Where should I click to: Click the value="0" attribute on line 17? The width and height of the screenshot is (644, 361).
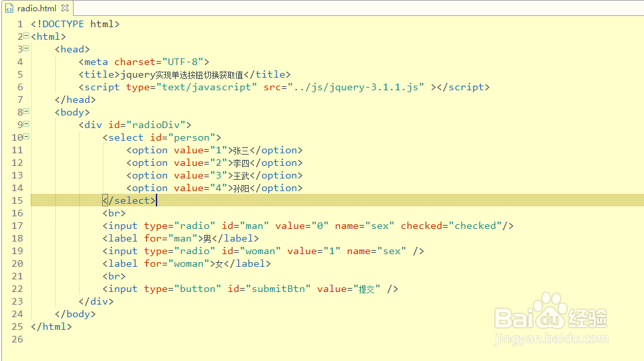click(302, 226)
